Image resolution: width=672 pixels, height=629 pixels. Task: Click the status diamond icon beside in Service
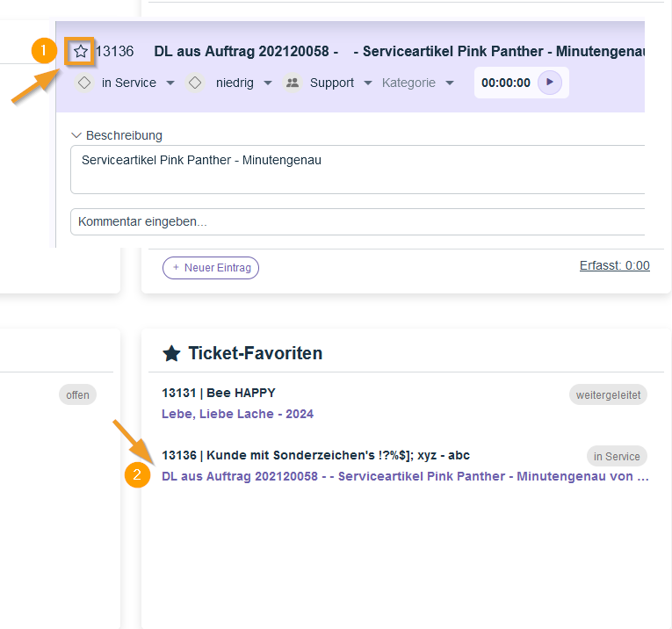point(84,83)
